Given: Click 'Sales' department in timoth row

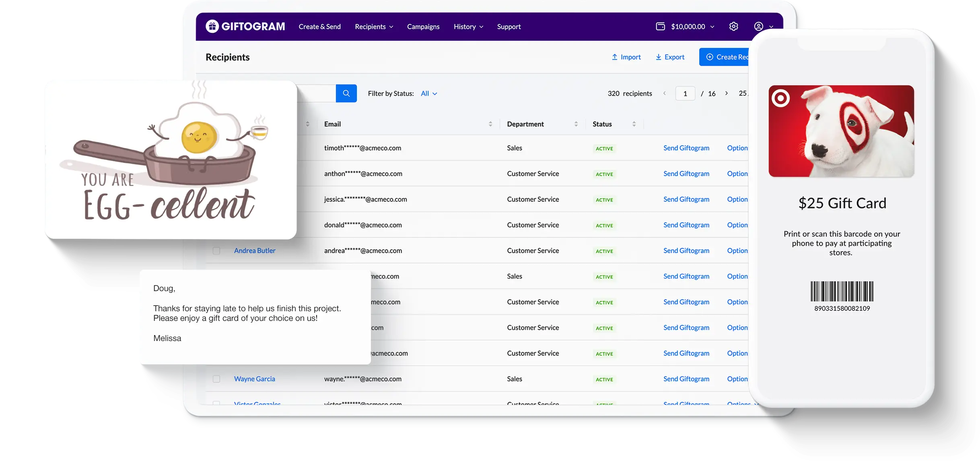Looking at the screenshot, I should click(515, 148).
